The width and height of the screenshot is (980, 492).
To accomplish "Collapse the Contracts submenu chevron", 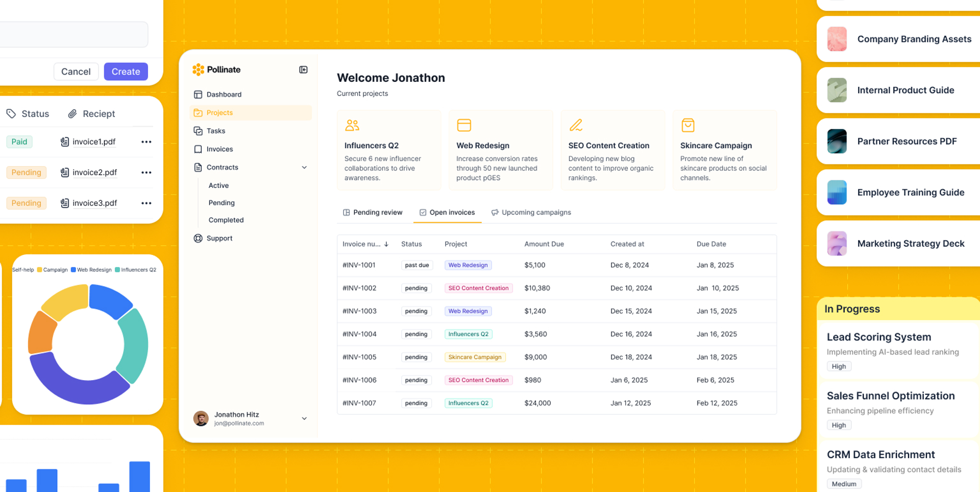I will click(x=304, y=168).
